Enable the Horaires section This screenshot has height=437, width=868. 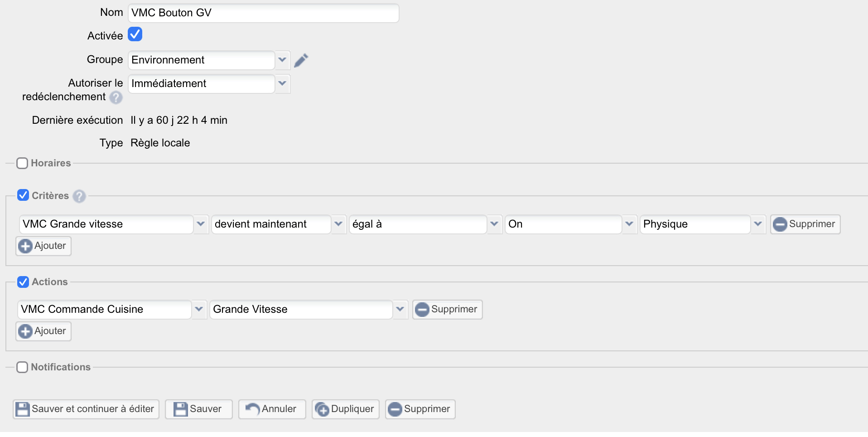[x=22, y=163]
